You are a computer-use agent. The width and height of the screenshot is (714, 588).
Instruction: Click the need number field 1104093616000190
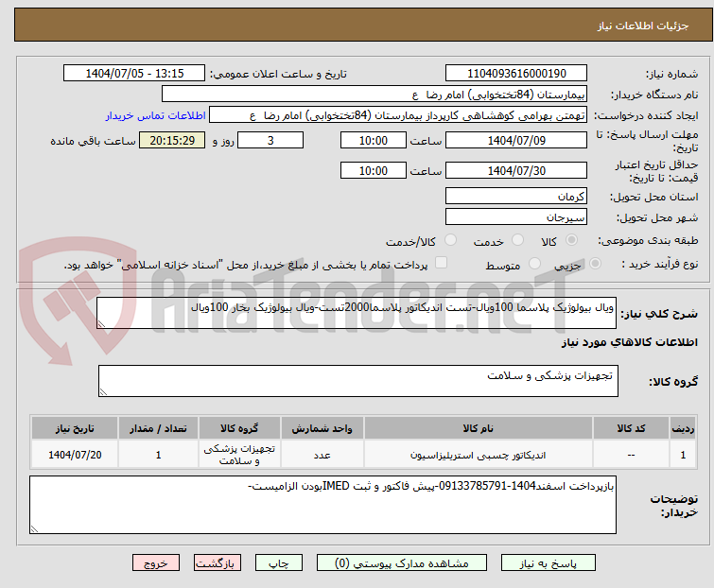(x=516, y=74)
